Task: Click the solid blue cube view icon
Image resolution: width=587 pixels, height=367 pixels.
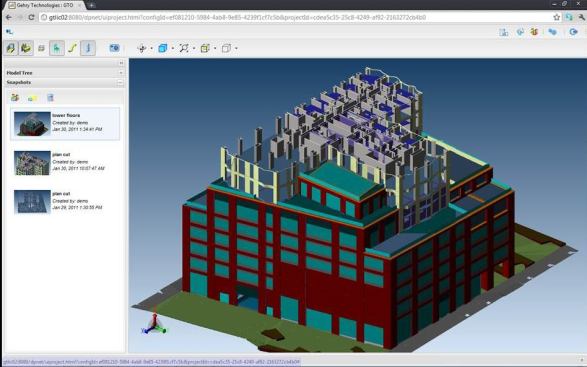Action: 162,48
